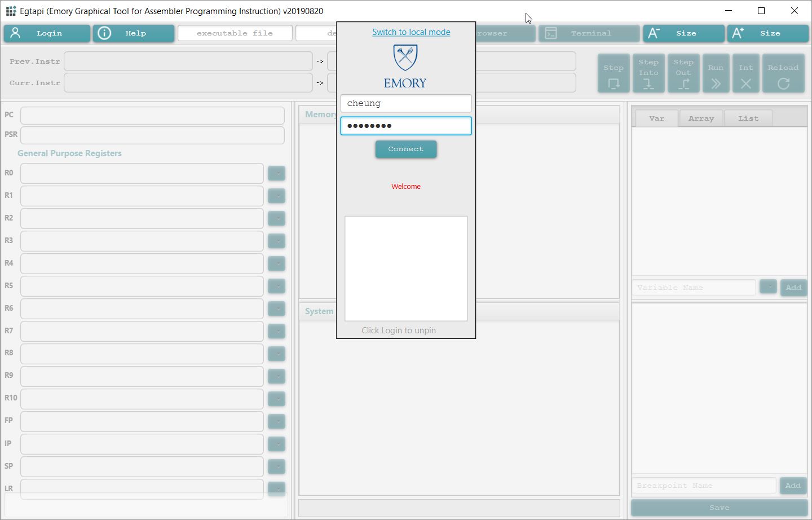Click the R0 register value field
This screenshot has height=520, width=812.
(142, 173)
